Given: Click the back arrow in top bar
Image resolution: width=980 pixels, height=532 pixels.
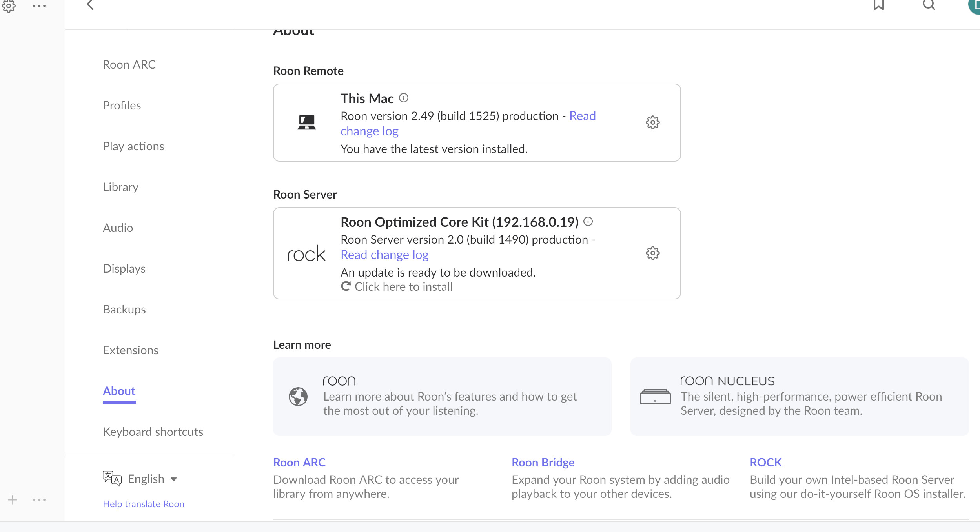Looking at the screenshot, I should point(90,5).
